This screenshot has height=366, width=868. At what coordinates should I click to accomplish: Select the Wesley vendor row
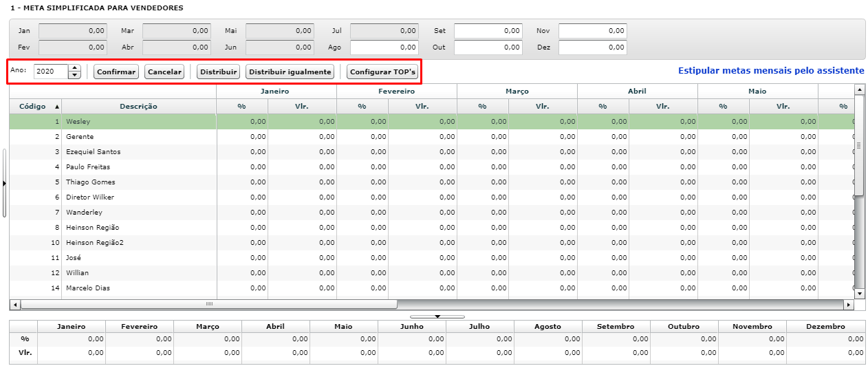pyautogui.click(x=432, y=122)
